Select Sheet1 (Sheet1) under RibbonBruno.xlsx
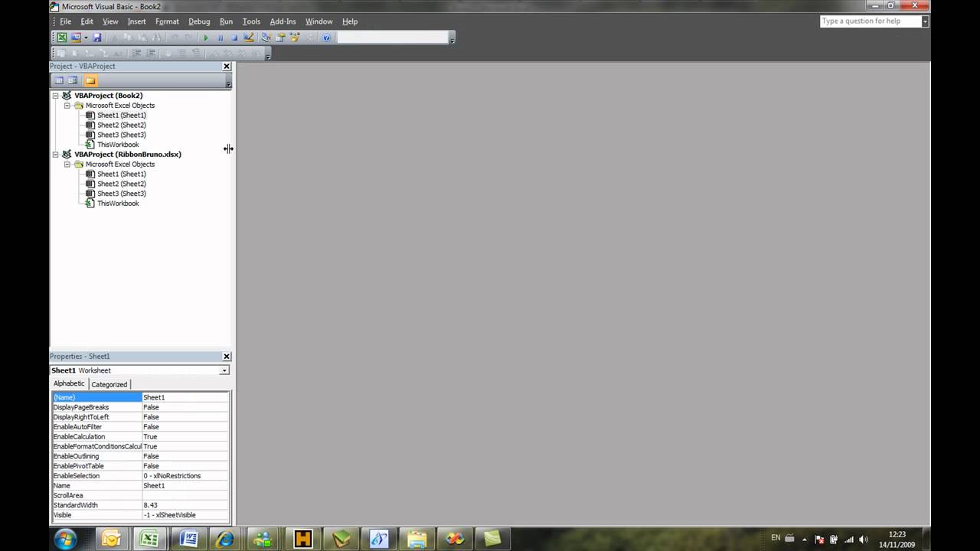 (x=121, y=174)
